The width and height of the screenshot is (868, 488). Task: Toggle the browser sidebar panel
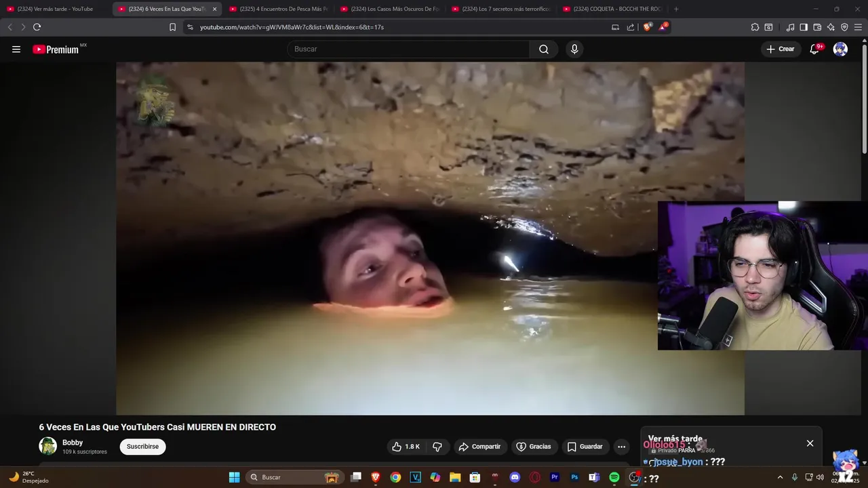pyautogui.click(x=804, y=27)
